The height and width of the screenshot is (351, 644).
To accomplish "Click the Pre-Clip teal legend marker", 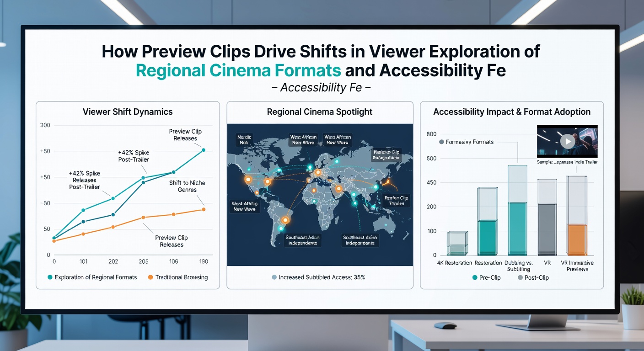I will click(x=474, y=277).
